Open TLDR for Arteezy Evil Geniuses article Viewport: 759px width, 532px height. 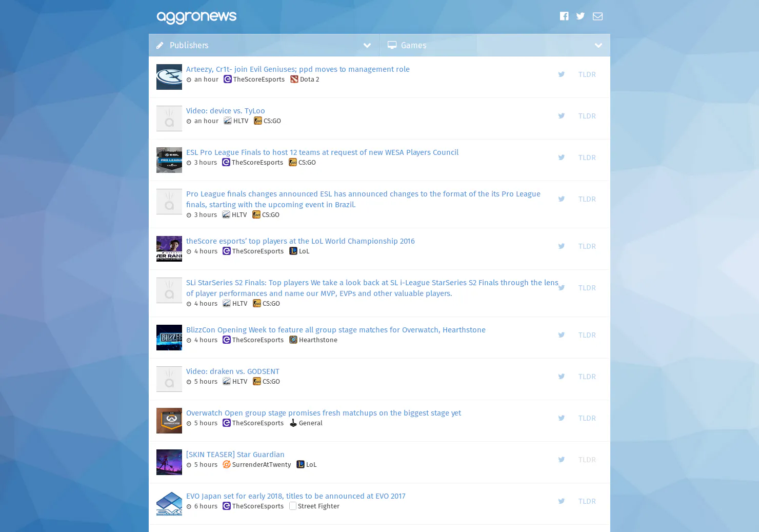pos(587,74)
